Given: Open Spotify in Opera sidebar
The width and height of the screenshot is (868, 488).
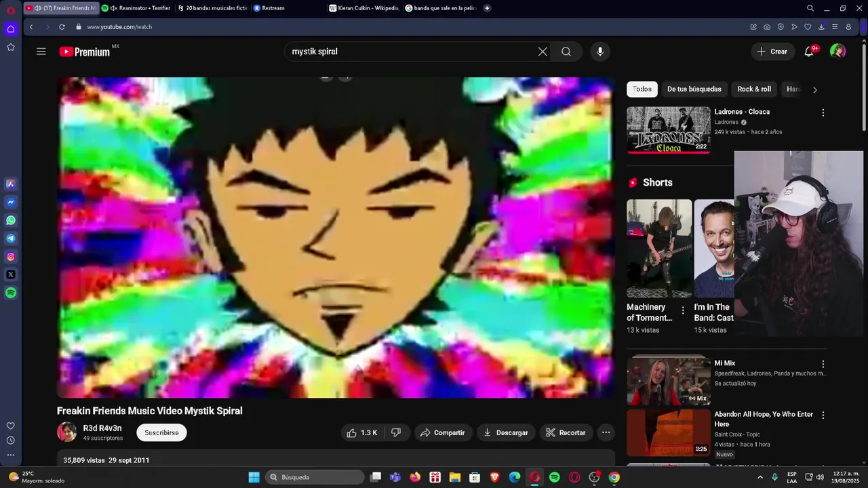Looking at the screenshot, I should (11, 293).
